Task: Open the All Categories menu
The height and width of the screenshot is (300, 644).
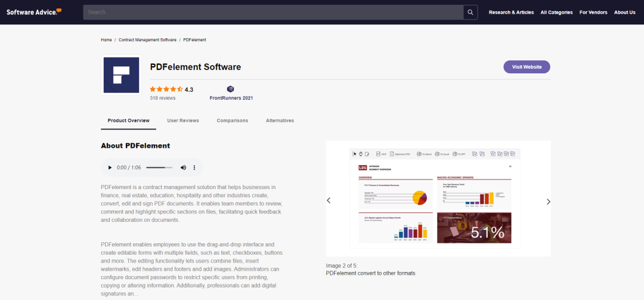Action: coord(556,13)
